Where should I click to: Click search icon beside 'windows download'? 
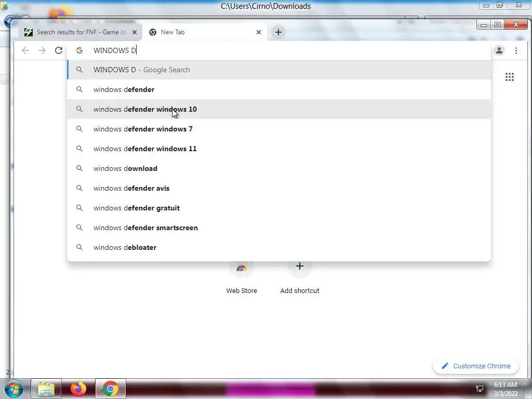pyautogui.click(x=79, y=169)
